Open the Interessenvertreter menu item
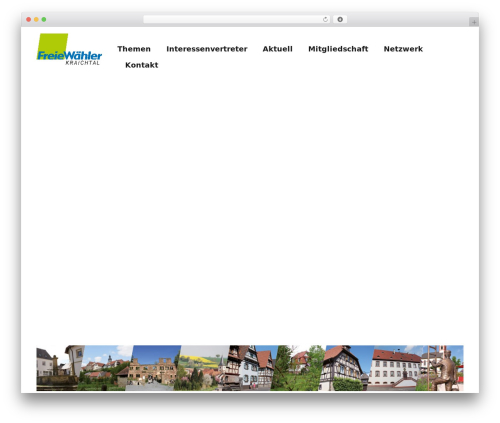Image resolution: width=500 pixels, height=423 pixels. click(x=207, y=49)
